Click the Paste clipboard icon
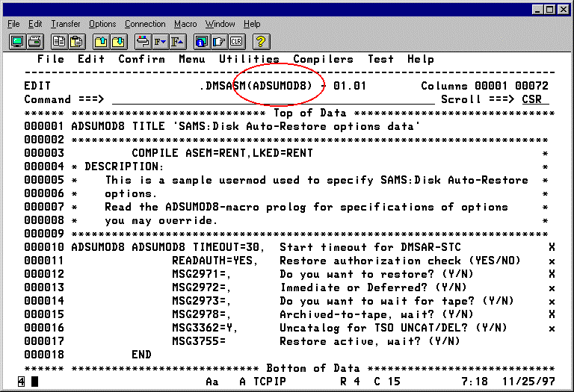 pyautogui.click(x=77, y=41)
